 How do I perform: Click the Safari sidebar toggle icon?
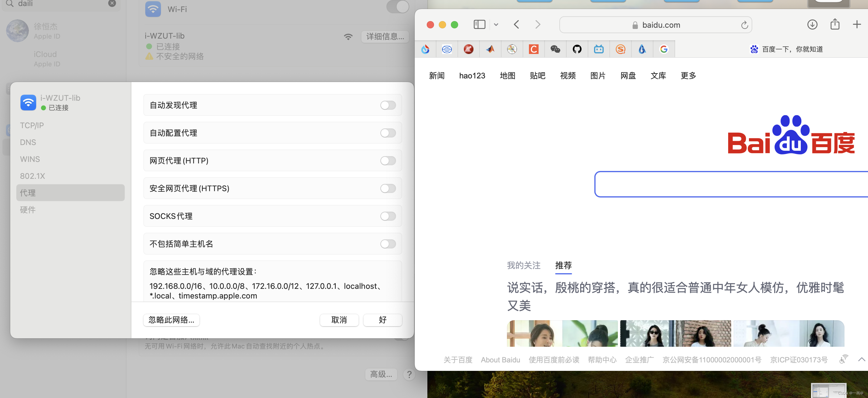coord(479,25)
